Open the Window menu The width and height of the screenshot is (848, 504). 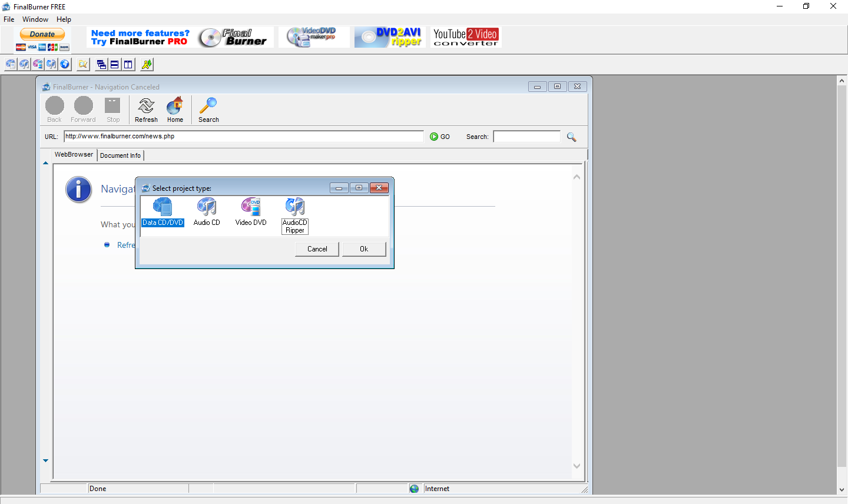click(x=35, y=19)
